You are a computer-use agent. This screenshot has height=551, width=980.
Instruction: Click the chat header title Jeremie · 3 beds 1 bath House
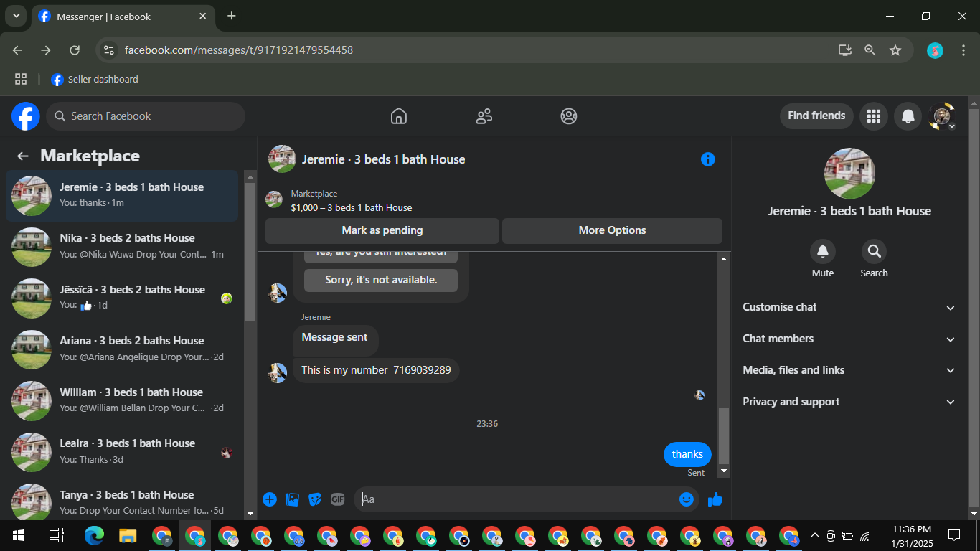click(x=384, y=159)
